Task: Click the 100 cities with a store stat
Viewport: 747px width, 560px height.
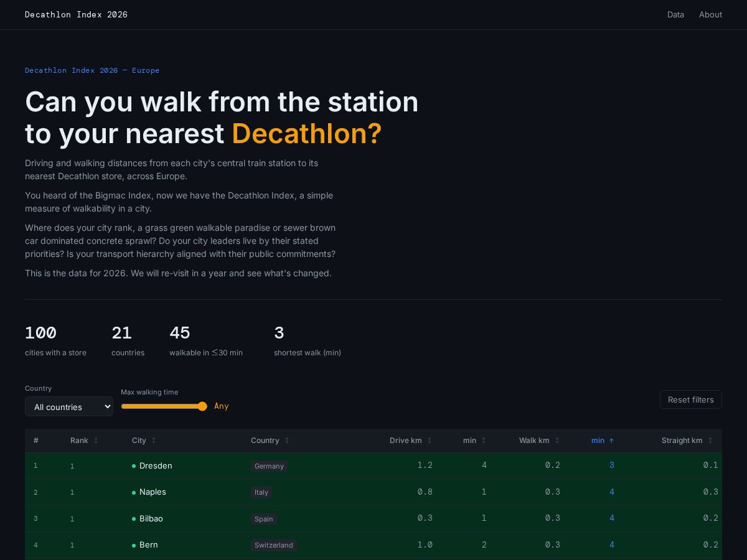Action: pos(55,341)
